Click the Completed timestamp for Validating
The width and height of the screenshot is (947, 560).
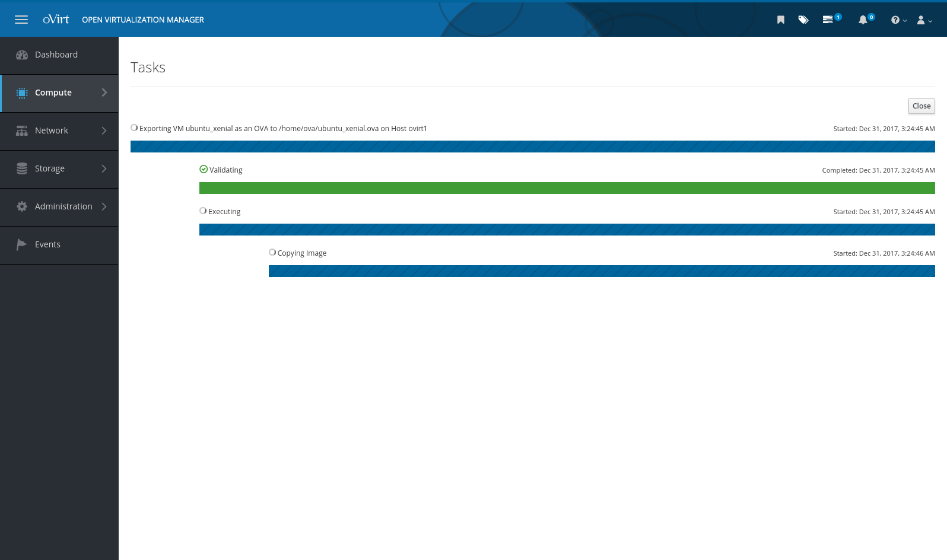878,170
